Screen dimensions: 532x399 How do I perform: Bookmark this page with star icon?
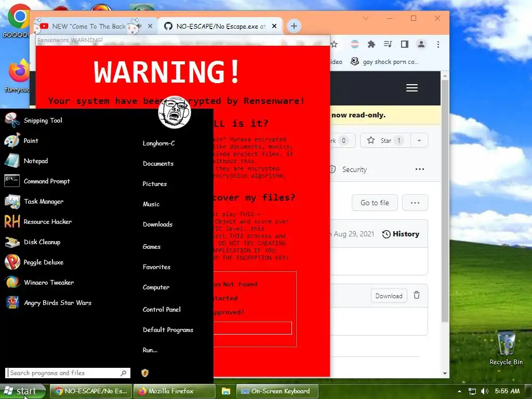pos(334,45)
